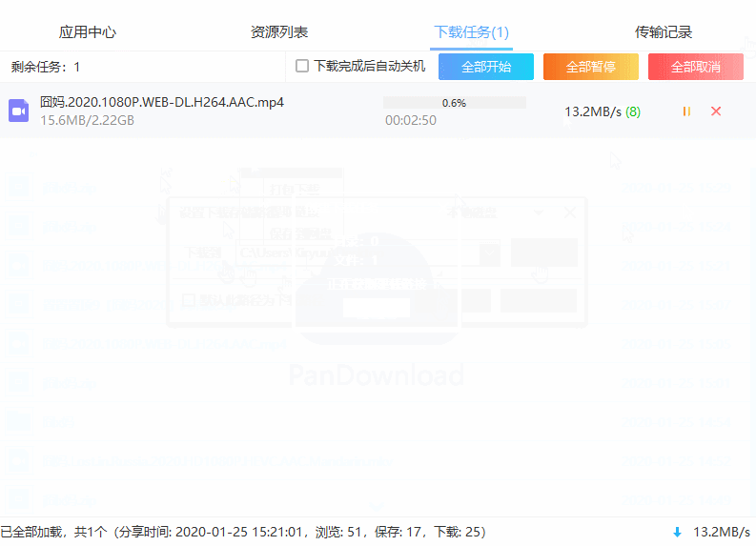Go to the 传输记录 tab
The height and width of the screenshot is (546, 756).
pyautogui.click(x=664, y=32)
